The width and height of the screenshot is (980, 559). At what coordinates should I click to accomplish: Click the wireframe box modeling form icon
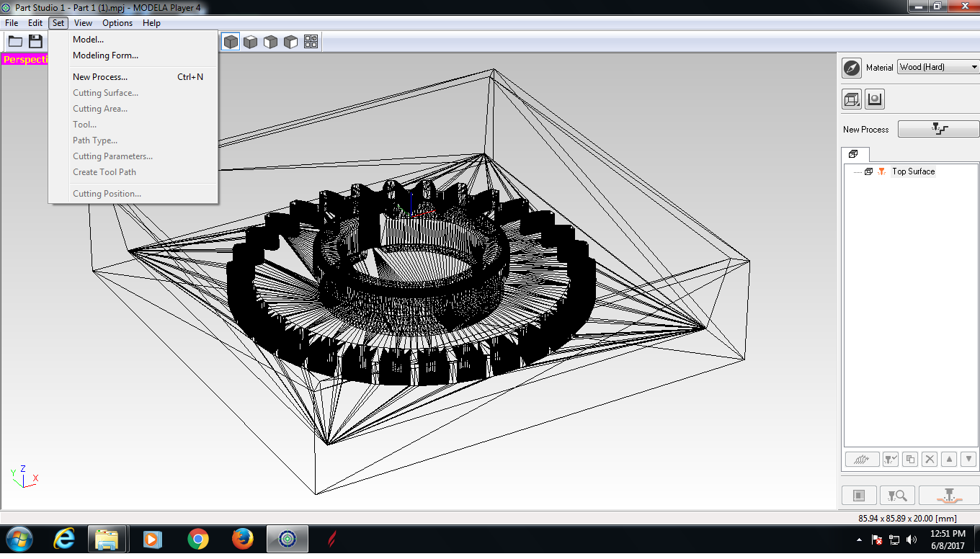pos(852,99)
